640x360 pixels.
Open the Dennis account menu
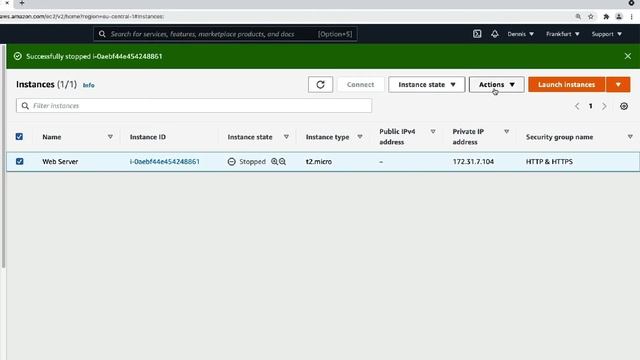[x=520, y=34]
